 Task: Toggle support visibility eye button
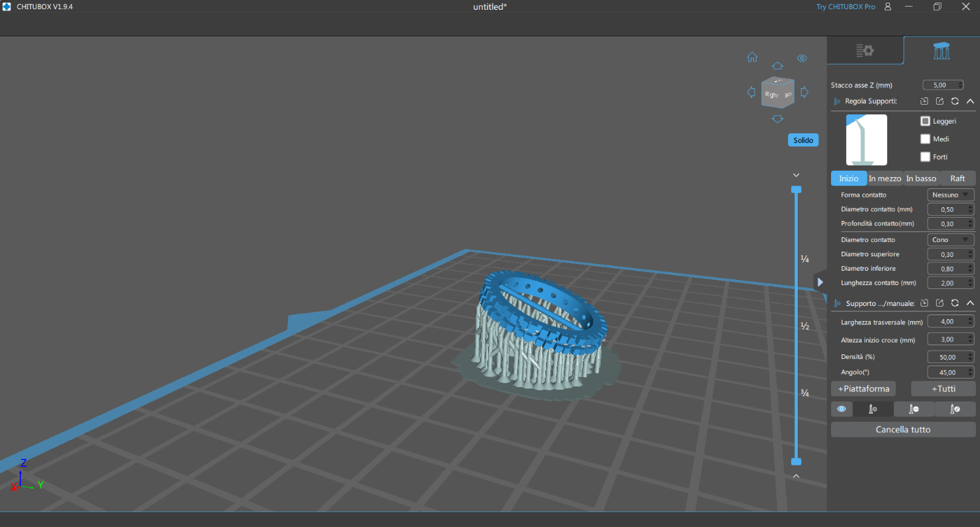pyautogui.click(x=841, y=409)
